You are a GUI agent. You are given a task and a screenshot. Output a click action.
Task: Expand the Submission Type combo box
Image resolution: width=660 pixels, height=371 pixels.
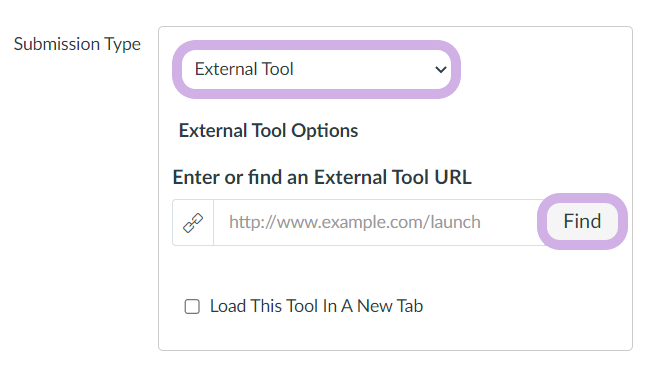316,69
